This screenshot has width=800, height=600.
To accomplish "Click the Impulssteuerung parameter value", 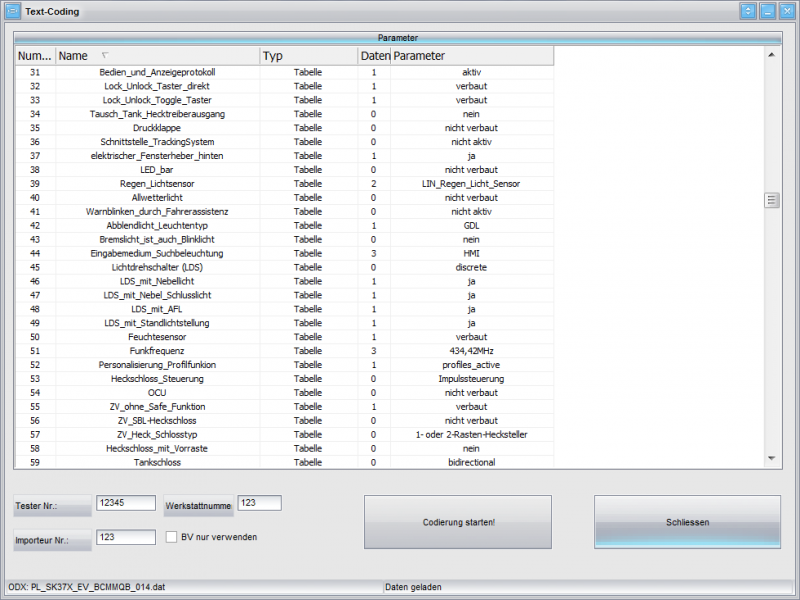I will 471,379.
